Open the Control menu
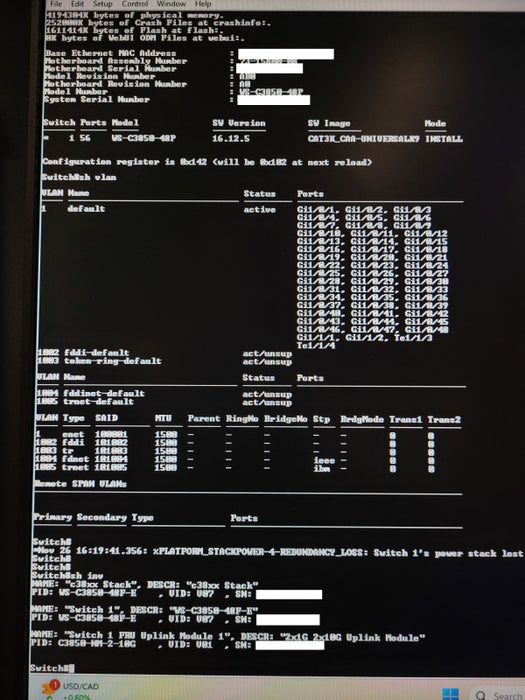Viewport: 525px width, 700px height. tap(135, 4)
